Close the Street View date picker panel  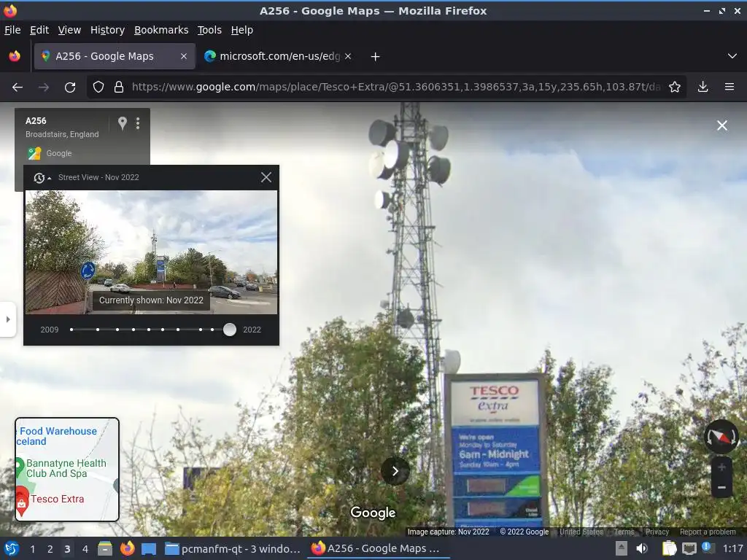pos(266,178)
